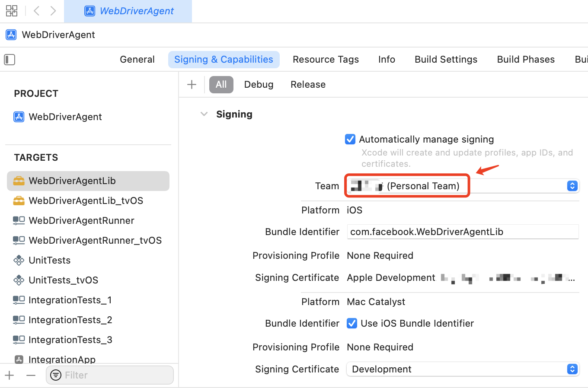
Task: Collapse the Signing section
Action: point(204,114)
